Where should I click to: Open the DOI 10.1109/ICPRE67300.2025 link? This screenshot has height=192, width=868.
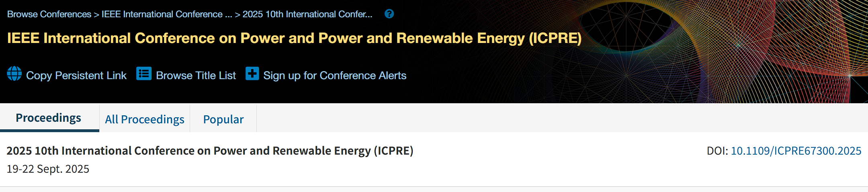[x=796, y=151]
